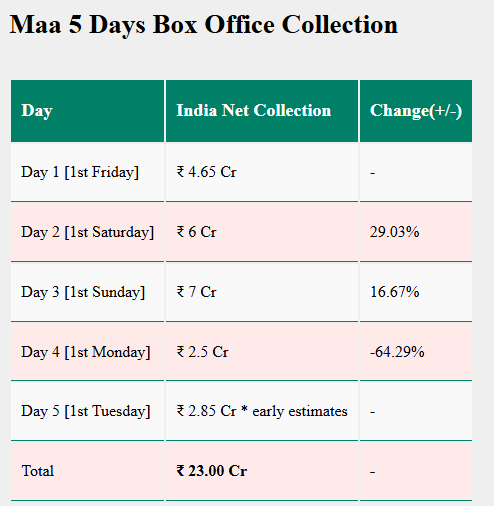
Task: Select the Day 1 [1st Friday] cell
Action: point(87,172)
